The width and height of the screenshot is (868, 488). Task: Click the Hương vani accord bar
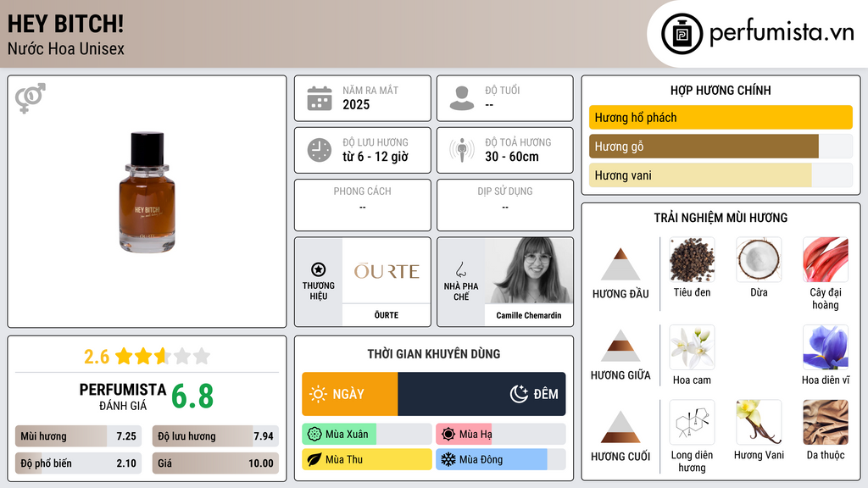click(x=721, y=175)
